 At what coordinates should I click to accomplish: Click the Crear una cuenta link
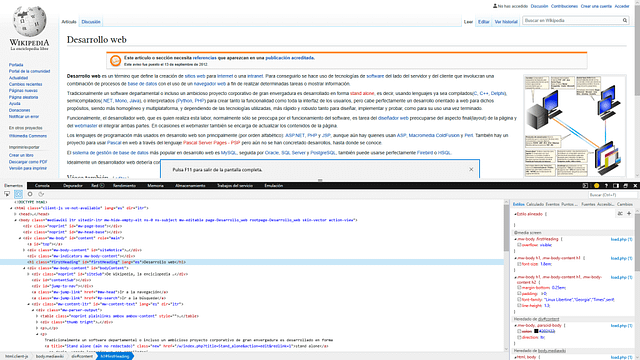pos(596,6)
